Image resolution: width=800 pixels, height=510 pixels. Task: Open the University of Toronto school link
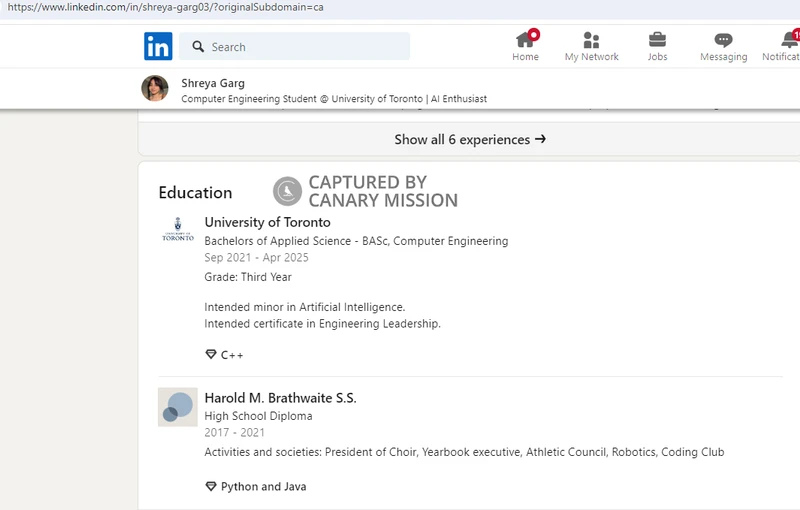tap(267, 222)
